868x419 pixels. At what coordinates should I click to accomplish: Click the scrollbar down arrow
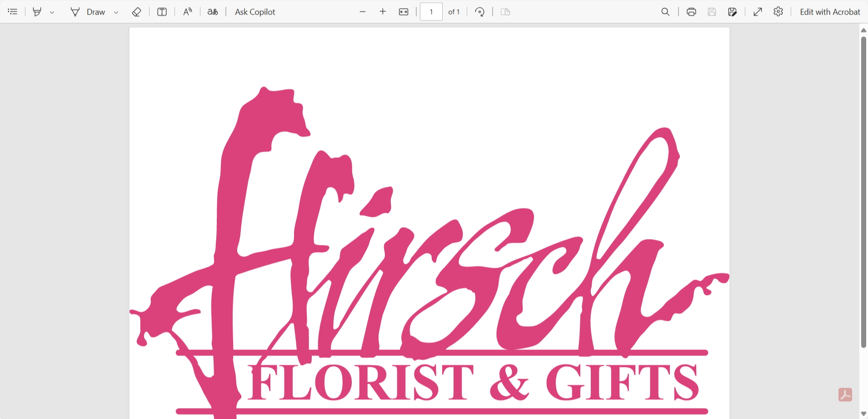pos(863,414)
